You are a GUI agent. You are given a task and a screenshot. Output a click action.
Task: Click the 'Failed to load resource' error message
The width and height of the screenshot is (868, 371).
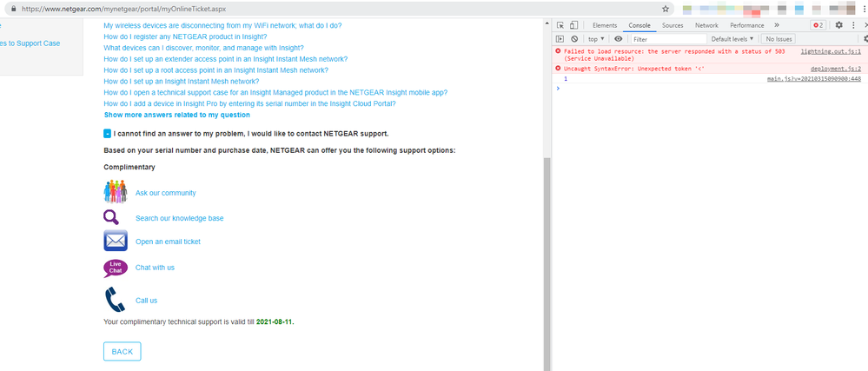click(674, 55)
